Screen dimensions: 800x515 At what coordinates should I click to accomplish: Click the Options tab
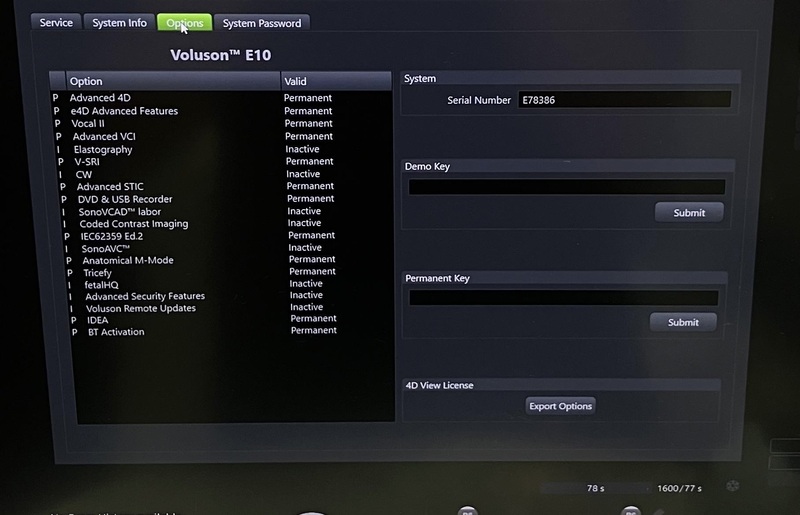pos(185,23)
